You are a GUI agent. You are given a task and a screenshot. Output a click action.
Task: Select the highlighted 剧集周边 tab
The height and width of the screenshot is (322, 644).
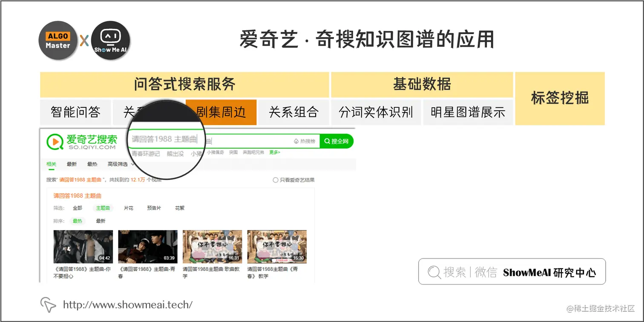coord(221,112)
